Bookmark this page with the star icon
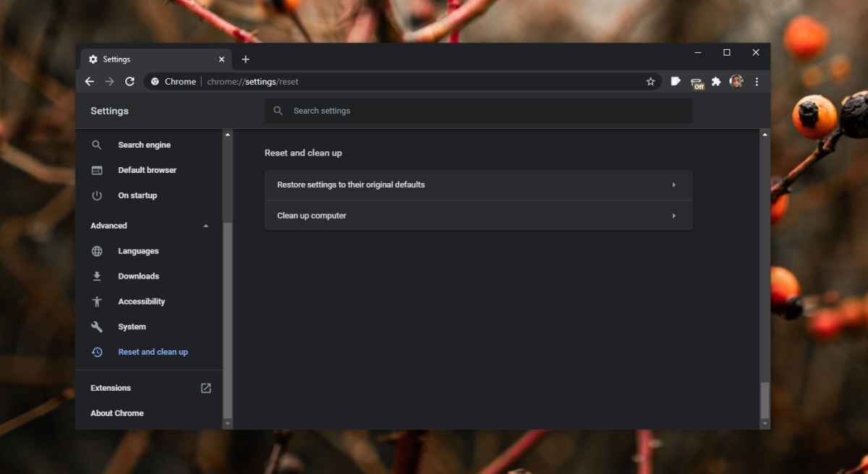This screenshot has width=868, height=474. pyautogui.click(x=650, y=82)
